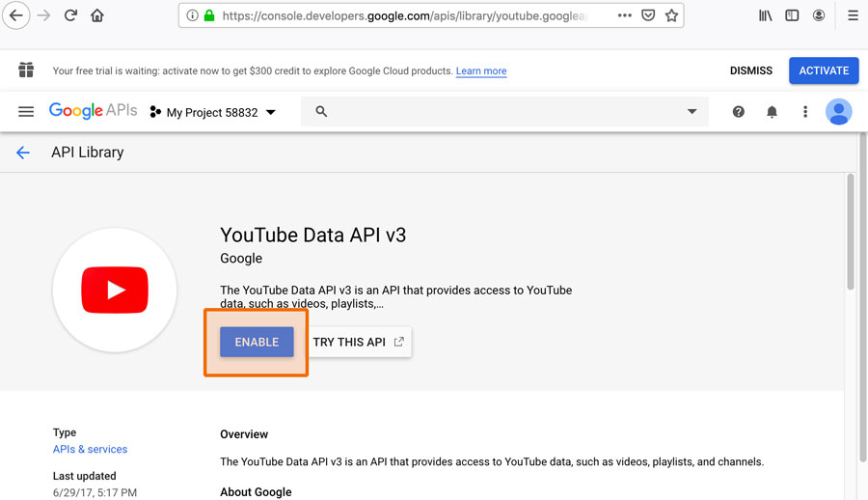Click inside the console search field
Image resolution: width=868 pixels, height=500 pixels.
502,112
